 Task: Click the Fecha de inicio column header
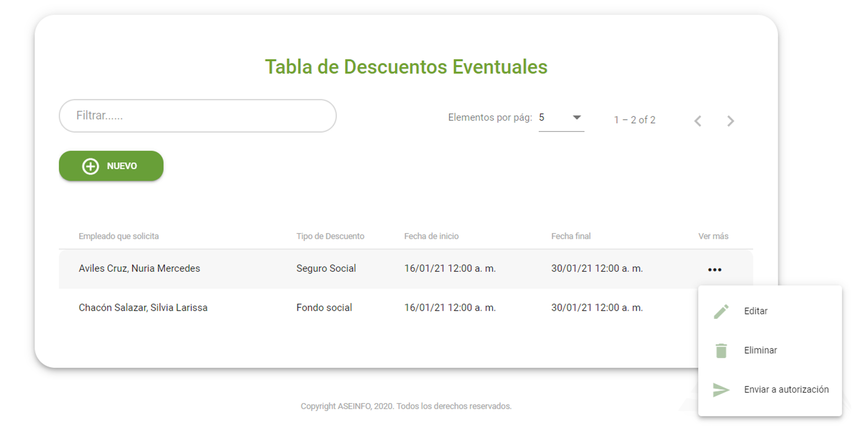coord(431,236)
